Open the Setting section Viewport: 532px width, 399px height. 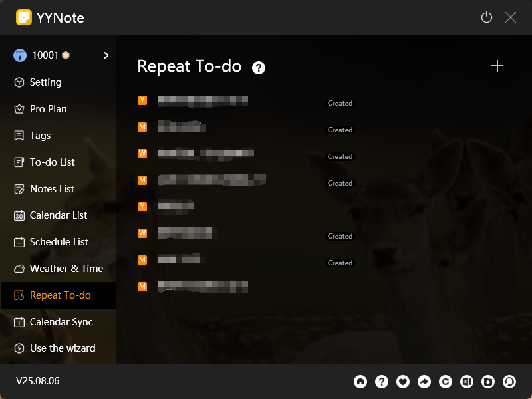pos(43,82)
